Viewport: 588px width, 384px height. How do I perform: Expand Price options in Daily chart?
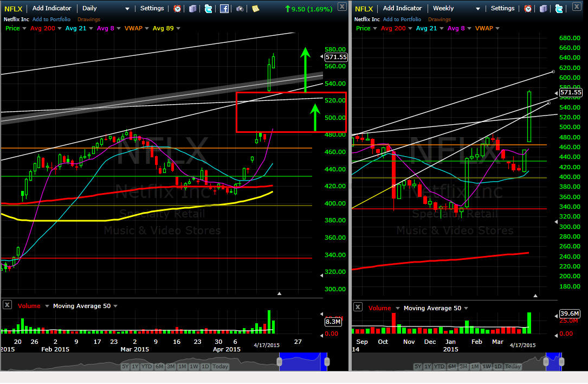(24, 29)
